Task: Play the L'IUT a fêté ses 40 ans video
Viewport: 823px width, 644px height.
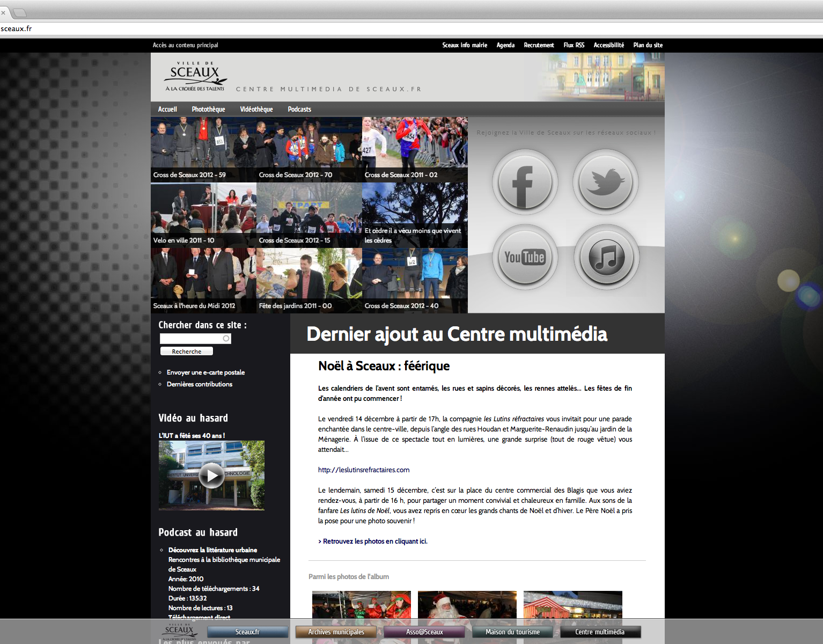Action: [211, 475]
